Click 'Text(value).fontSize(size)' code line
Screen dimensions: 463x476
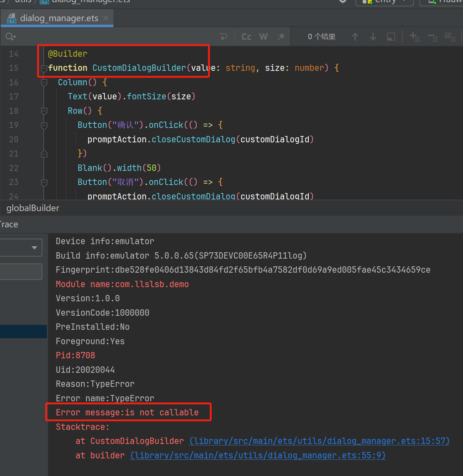click(131, 97)
